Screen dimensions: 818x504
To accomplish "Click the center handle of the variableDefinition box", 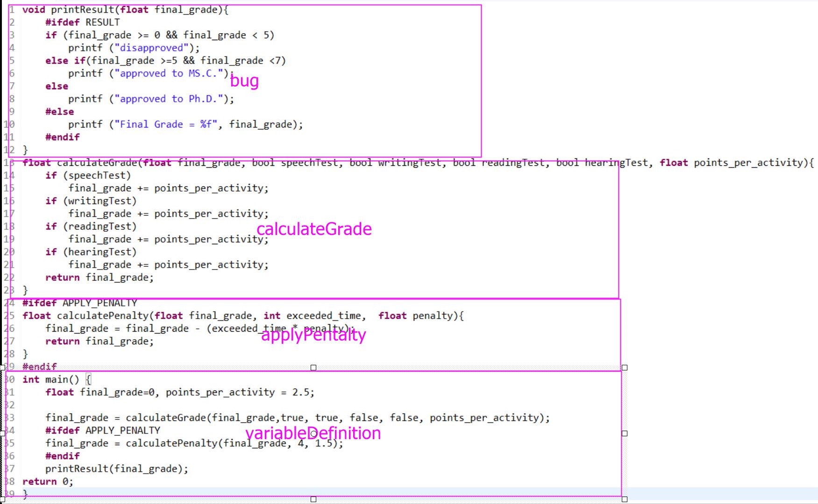I will coord(313,434).
